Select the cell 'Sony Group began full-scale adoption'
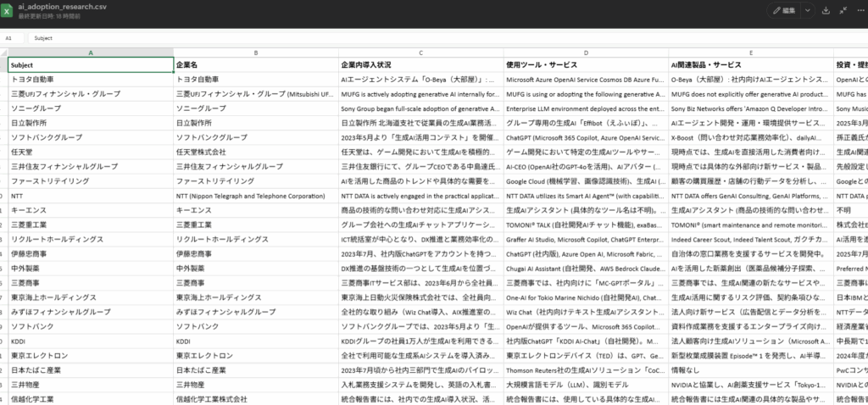 pyautogui.click(x=421, y=108)
